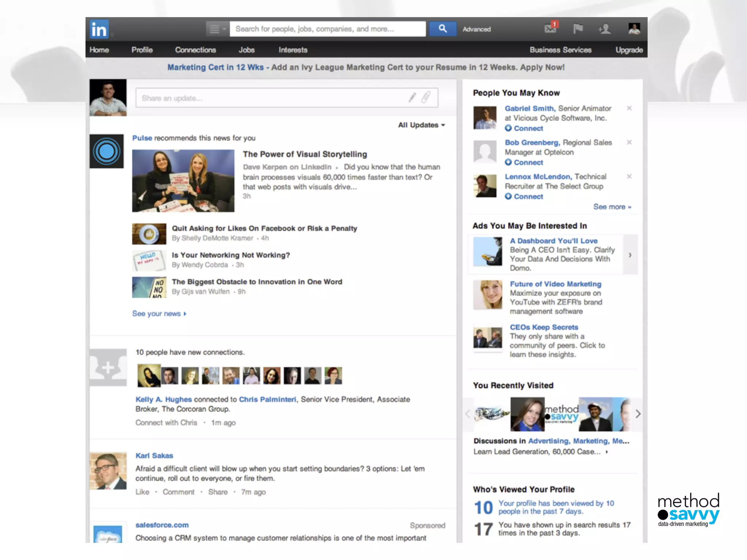The height and width of the screenshot is (560, 747).
Task: Open A Dashboard You'll Love ad
Action: [x=554, y=241]
